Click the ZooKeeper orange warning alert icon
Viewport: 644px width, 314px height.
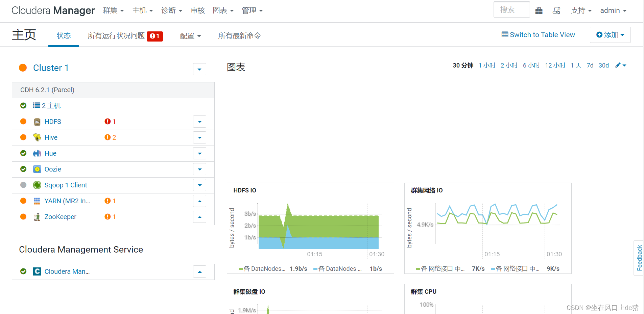108,217
